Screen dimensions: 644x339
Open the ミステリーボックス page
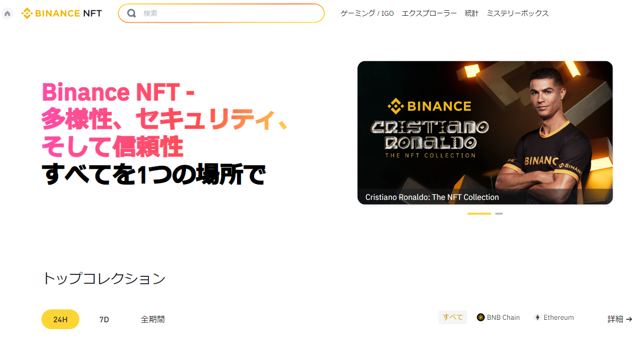(x=518, y=13)
